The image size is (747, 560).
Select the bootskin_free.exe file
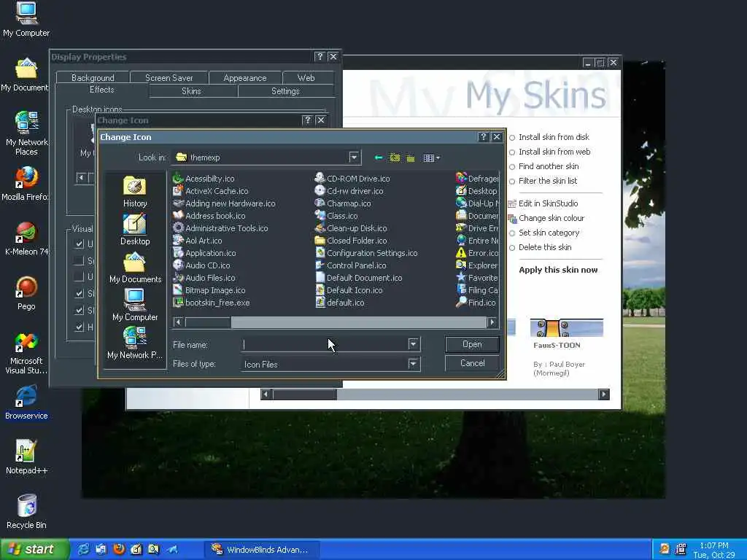(211, 303)
